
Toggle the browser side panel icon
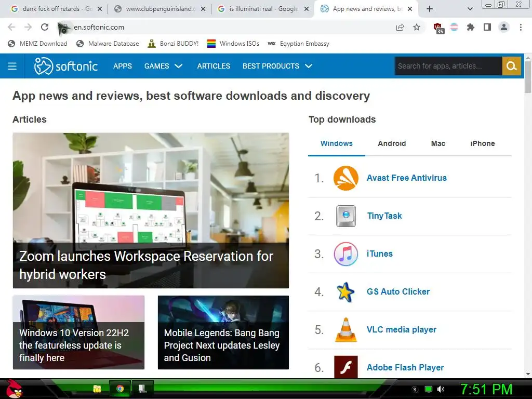click(487, 27)
